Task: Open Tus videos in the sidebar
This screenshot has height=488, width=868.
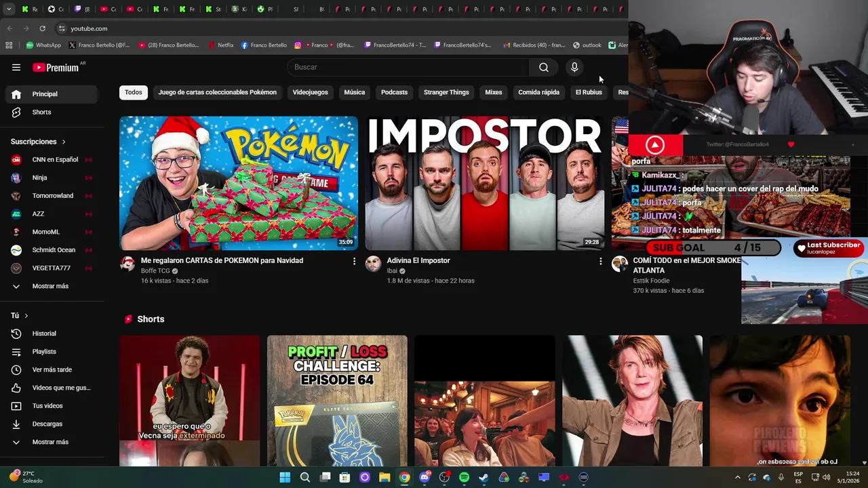Action: pyautogui.click(x=53, y=406)
